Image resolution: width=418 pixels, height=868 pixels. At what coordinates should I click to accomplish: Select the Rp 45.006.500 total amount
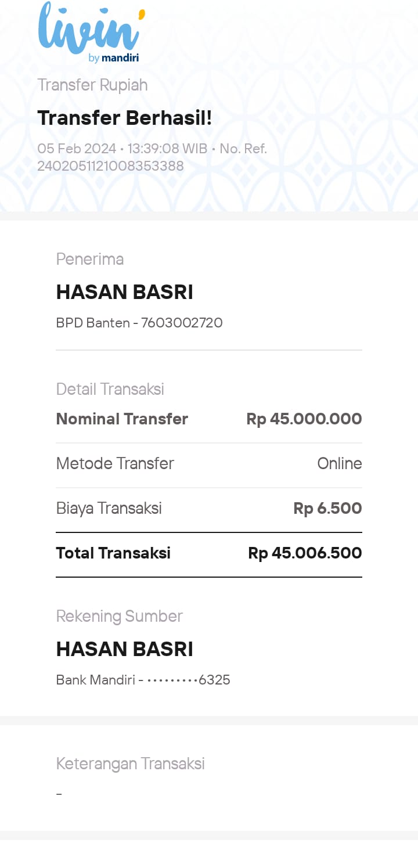tap(305, 553)
